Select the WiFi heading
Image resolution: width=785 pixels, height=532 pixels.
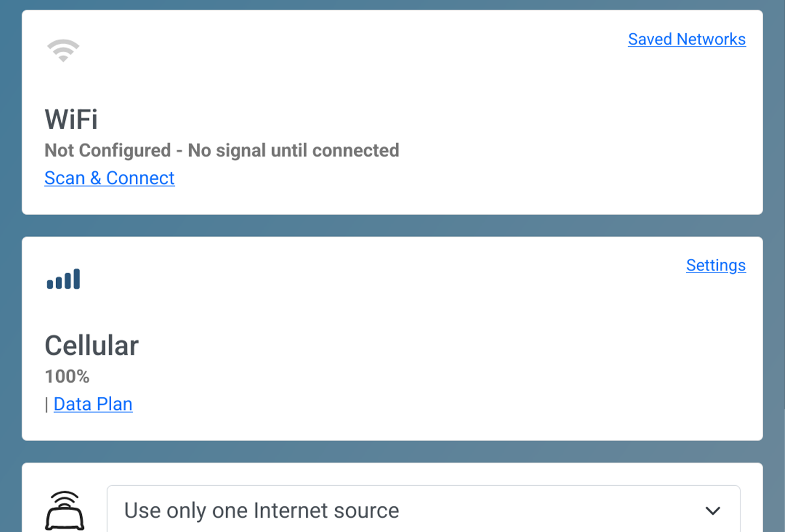tap(71, 119)
